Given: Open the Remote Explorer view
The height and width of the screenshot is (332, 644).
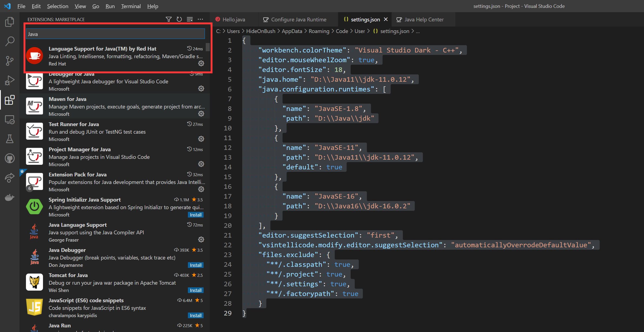Looking at the screenshot, I should click(10, 120).
